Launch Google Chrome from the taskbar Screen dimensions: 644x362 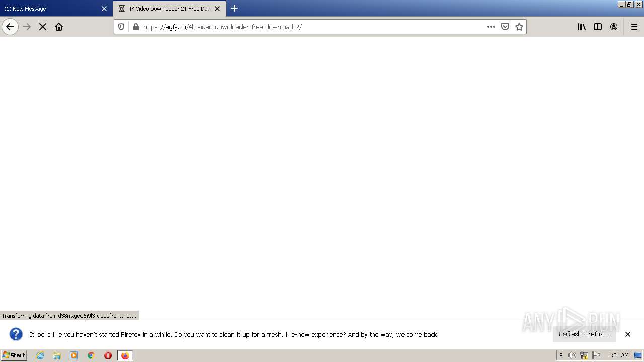click(x=91, y=355)
